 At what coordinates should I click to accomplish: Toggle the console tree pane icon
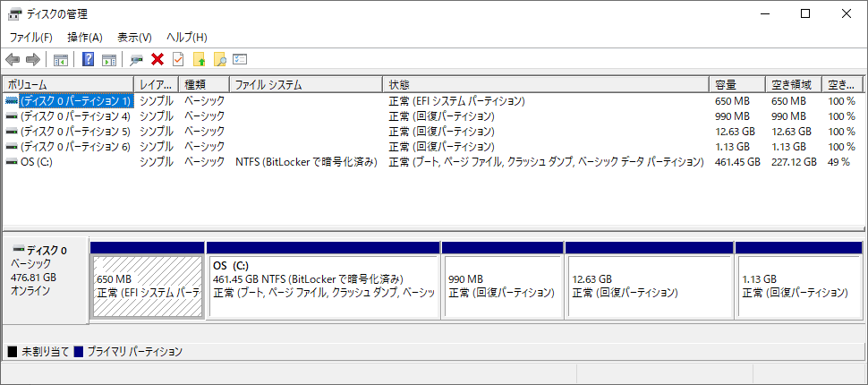coord(61,59)
